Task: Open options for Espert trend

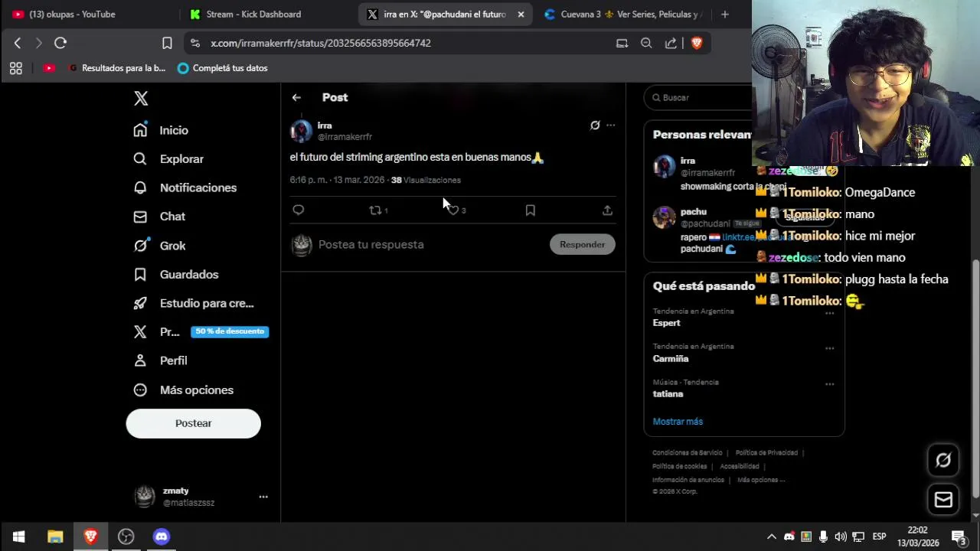Action: [829, 313]
